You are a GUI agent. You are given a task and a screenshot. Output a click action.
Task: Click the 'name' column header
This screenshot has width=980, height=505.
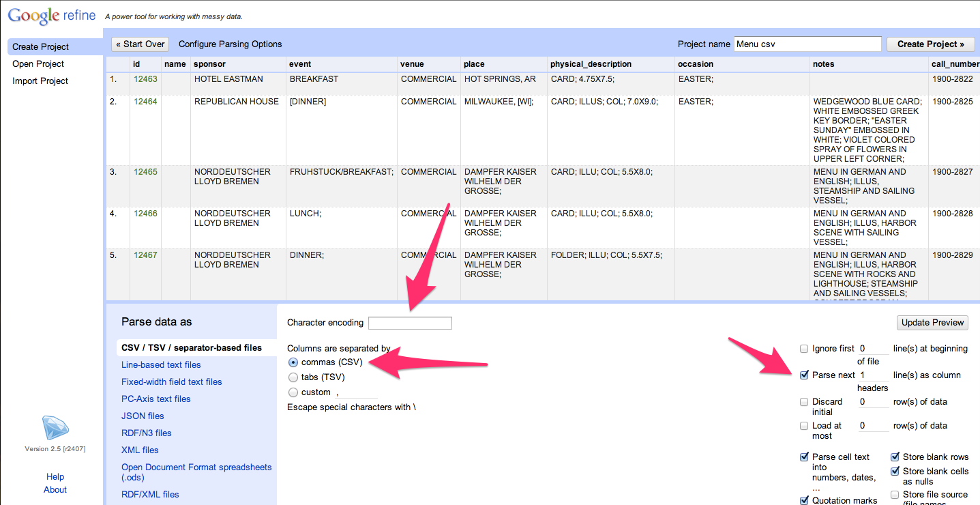tap(175, 64)
